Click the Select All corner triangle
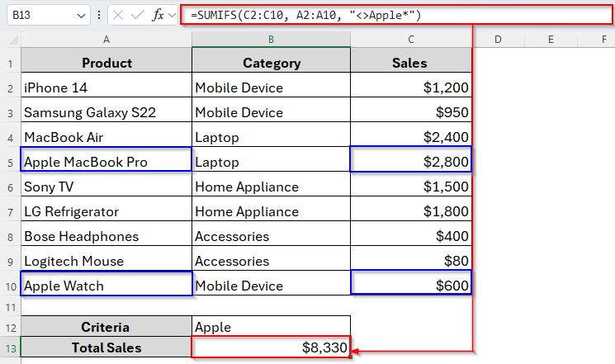 coord(10,39)
